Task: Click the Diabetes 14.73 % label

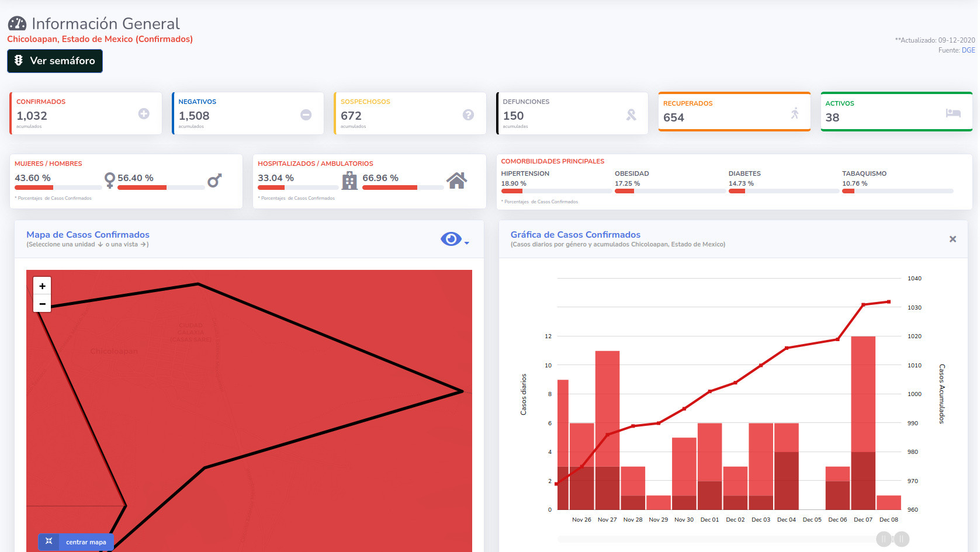Action: point(741,183)
